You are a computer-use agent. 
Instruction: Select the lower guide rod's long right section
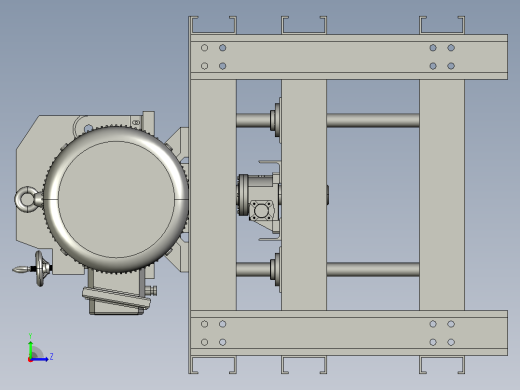pos(373,269)
